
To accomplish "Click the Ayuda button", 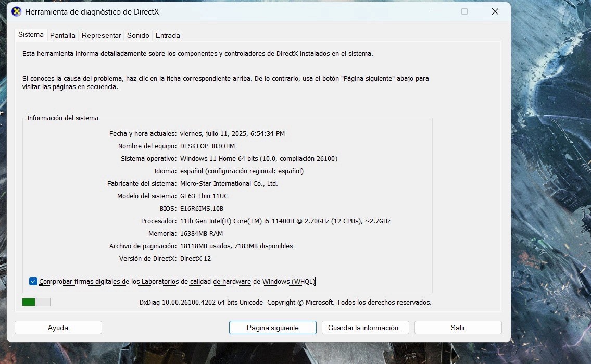I will [x=58, y=328].
